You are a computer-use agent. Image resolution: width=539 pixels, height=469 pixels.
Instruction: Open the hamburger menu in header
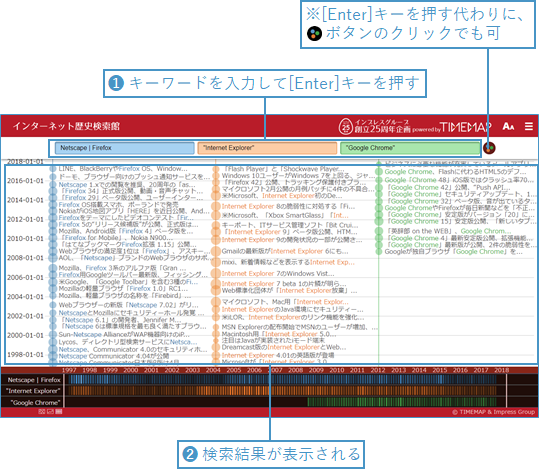pos(529,126)
